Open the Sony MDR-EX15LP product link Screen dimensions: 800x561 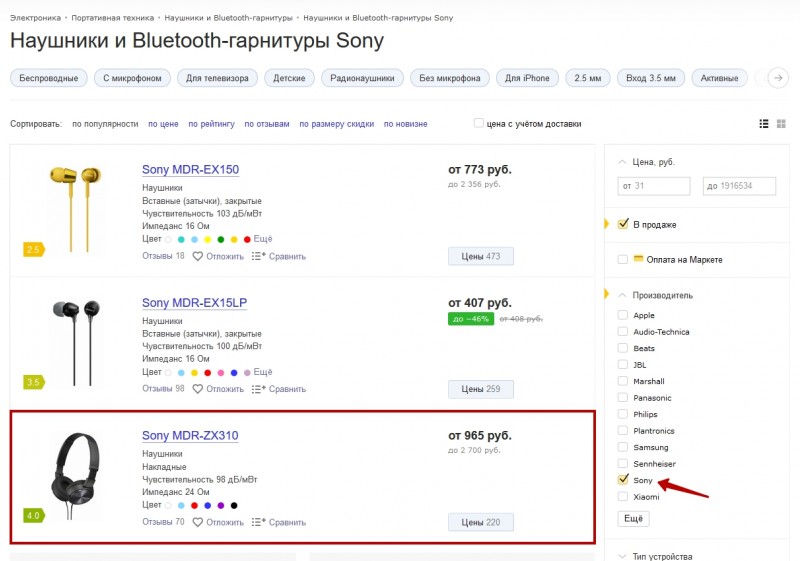(194, 302)
